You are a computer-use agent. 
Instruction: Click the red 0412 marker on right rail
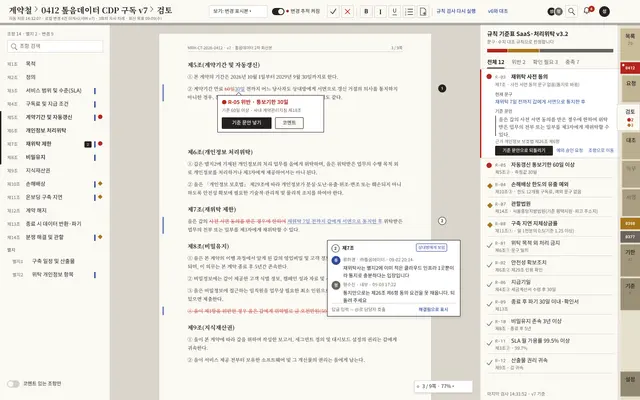[x=630, y=68]
